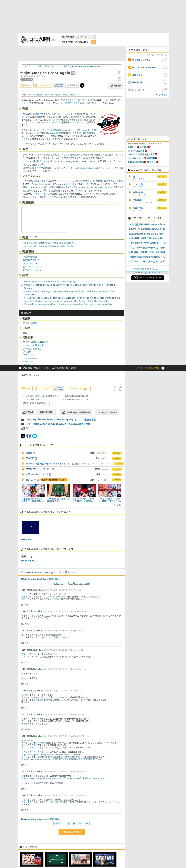Share on X using the top black icon

pyautogui.click(x=82, y=85)
